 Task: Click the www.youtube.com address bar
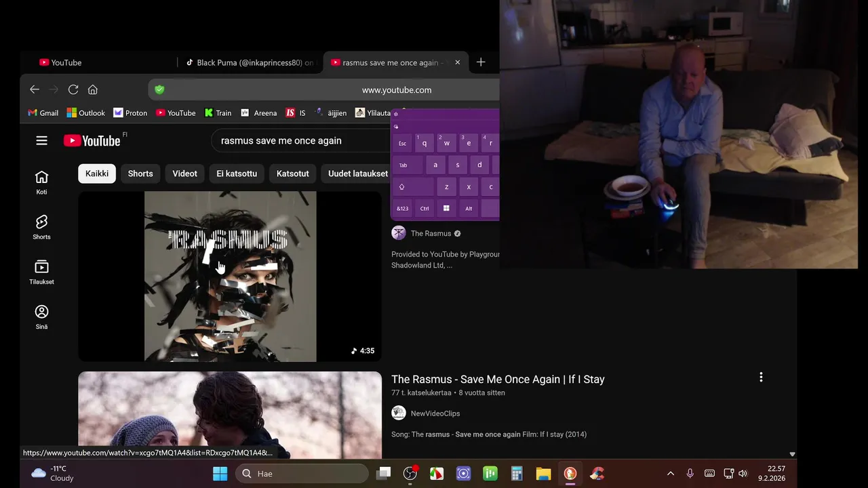coord(397,89)
